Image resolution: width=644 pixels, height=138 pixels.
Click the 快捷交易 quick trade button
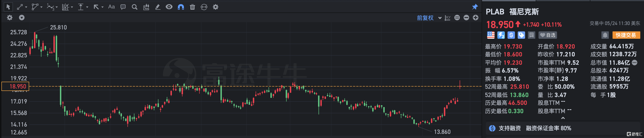click(x=626, y=35)
